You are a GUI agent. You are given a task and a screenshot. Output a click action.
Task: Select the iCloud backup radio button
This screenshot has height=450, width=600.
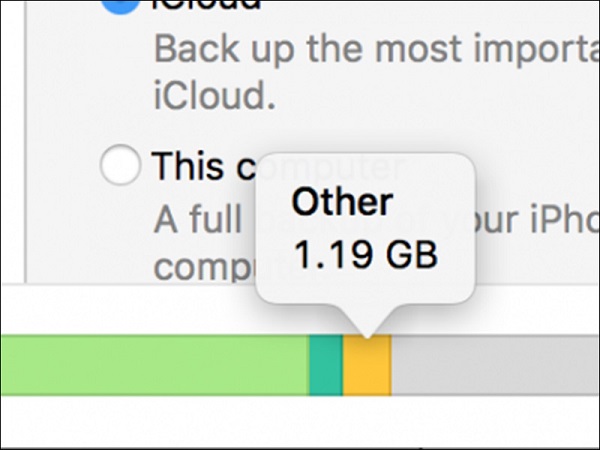pyautogui.click(x=120, y=6)
